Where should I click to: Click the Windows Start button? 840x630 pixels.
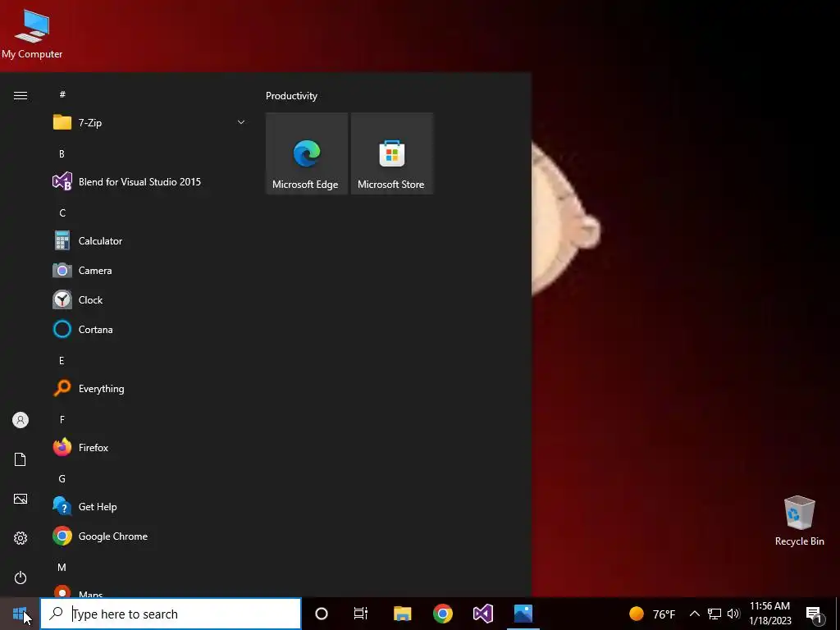(x=20, y=614)
